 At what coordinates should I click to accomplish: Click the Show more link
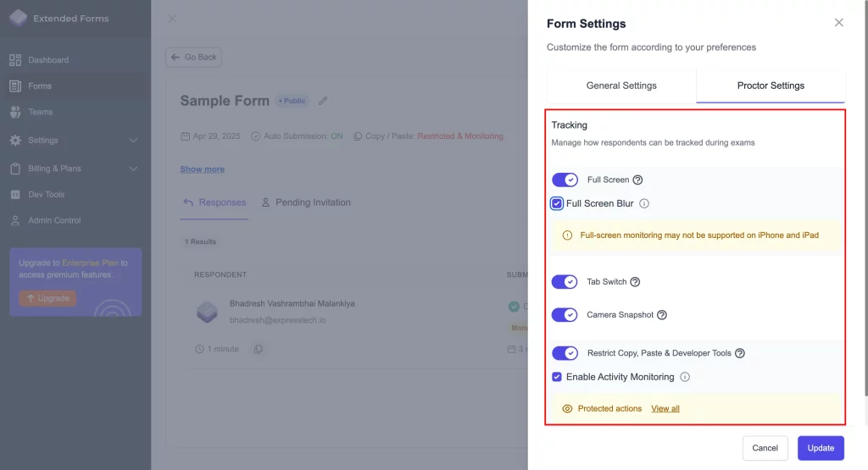202,169
